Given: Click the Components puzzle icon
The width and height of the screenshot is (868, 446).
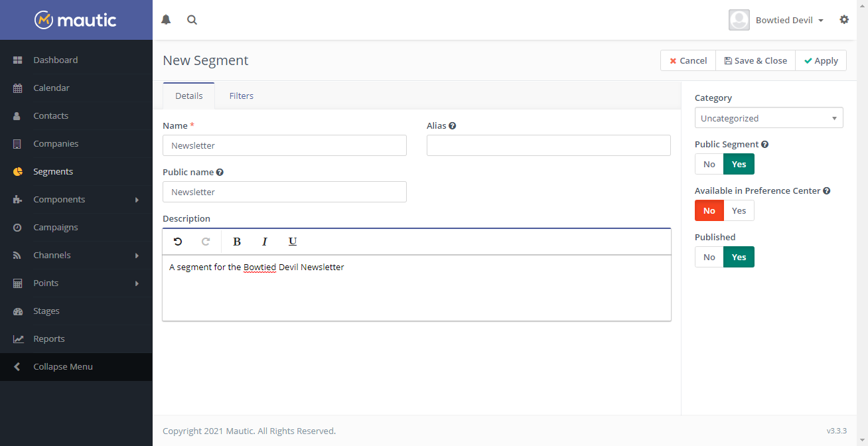Looking at the screenshot, I should click(x=18, y=199).
